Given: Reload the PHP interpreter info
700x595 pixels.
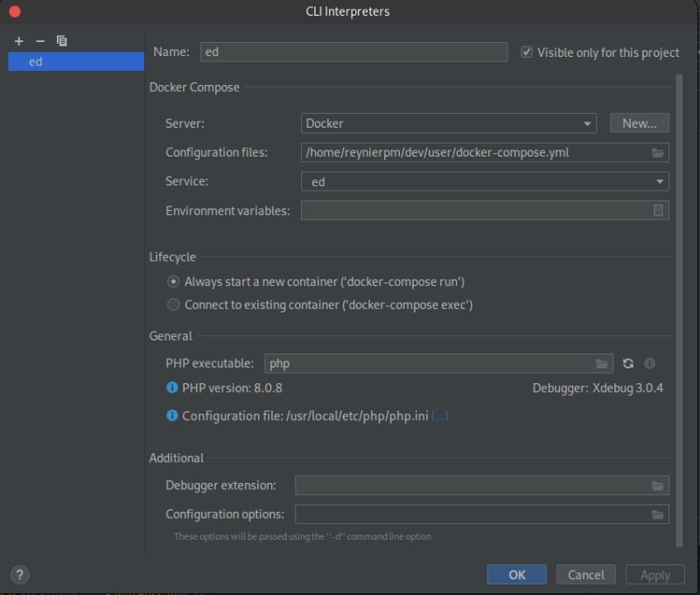Looking at the screenshot, I should click(x=629, y=362).
